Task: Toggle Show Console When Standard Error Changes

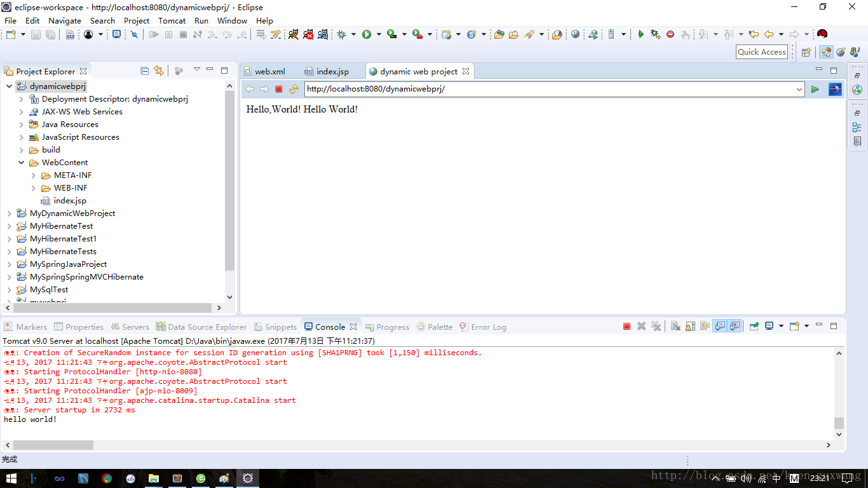Action: click(735, 326)
